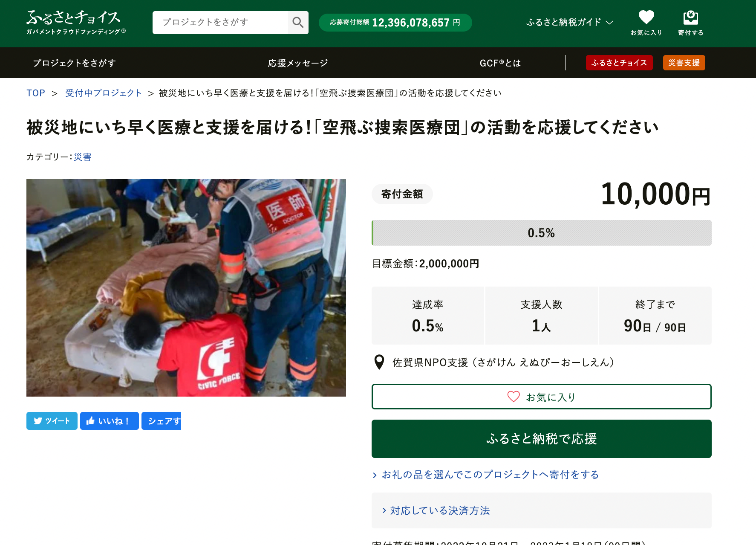The height and width of the screenshot is (545, 756).
Task: Click the プロジェクトをさがす search field
Action: (220, 22)
